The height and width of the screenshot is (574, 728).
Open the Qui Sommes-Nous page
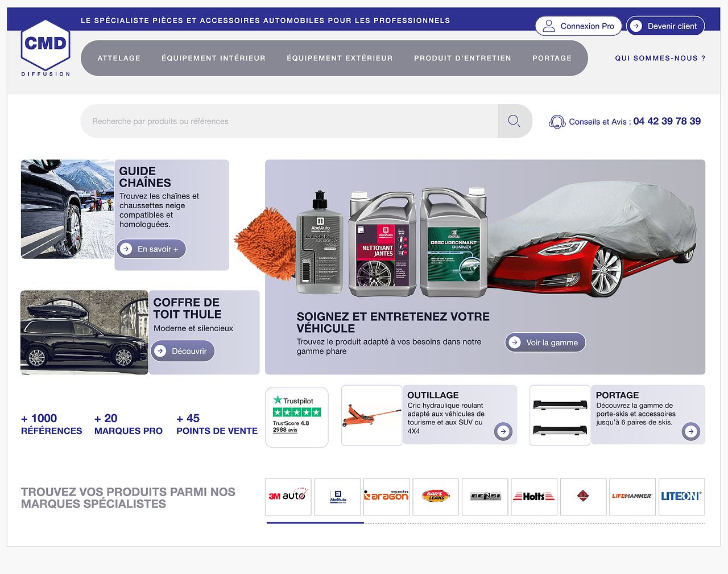pos(659,57)
